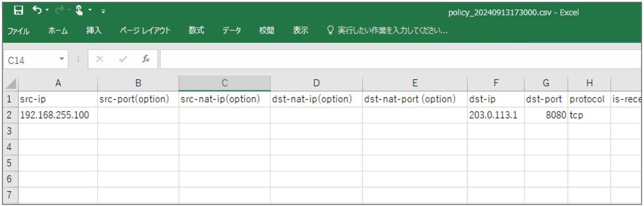Toggle touch/mouse mode icon

79,10
